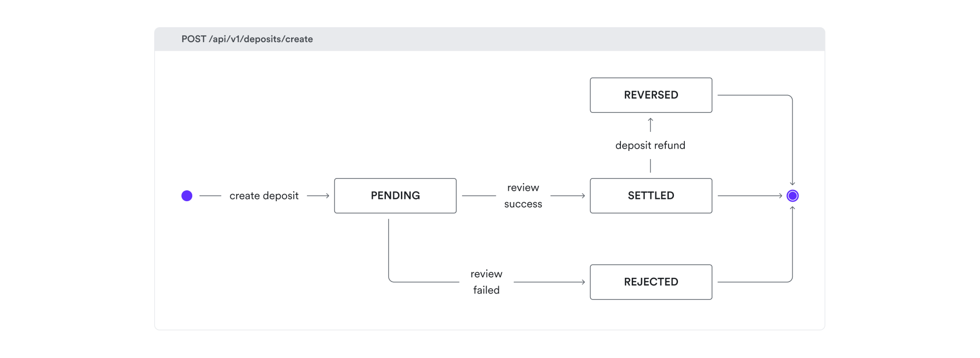Screen dimensions: 980x358
Task: Select the PENDING state box
Action: 395,196
